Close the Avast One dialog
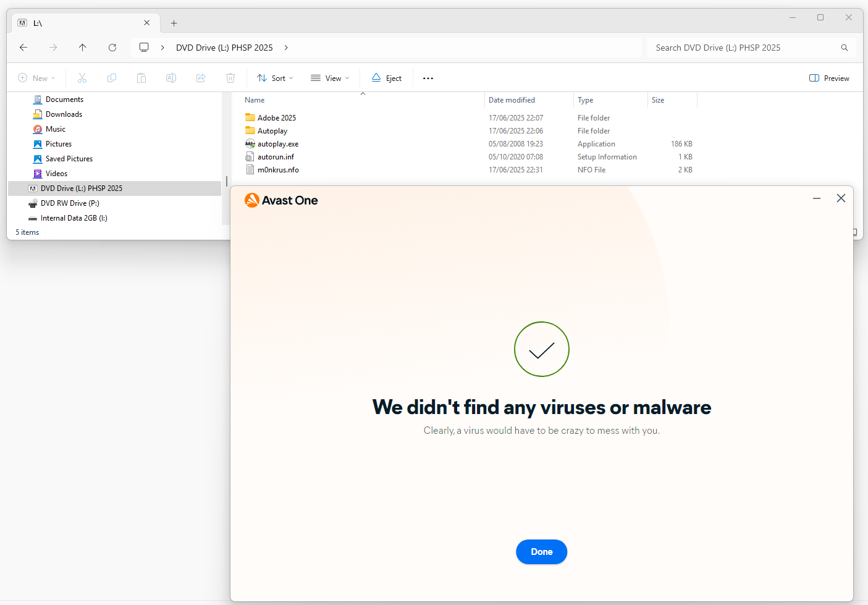Image resolution: width=868 pixels, height=605 pixels. [x=841, y=198]
